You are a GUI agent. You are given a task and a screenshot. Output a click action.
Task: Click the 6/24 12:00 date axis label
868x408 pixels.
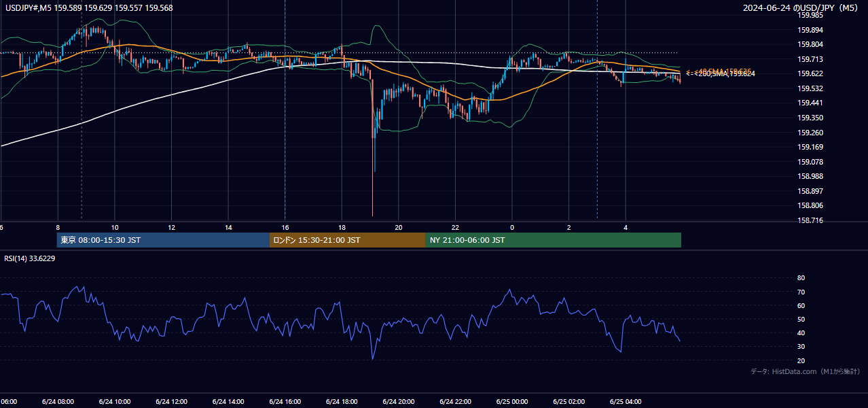click(x=171, y=401)
